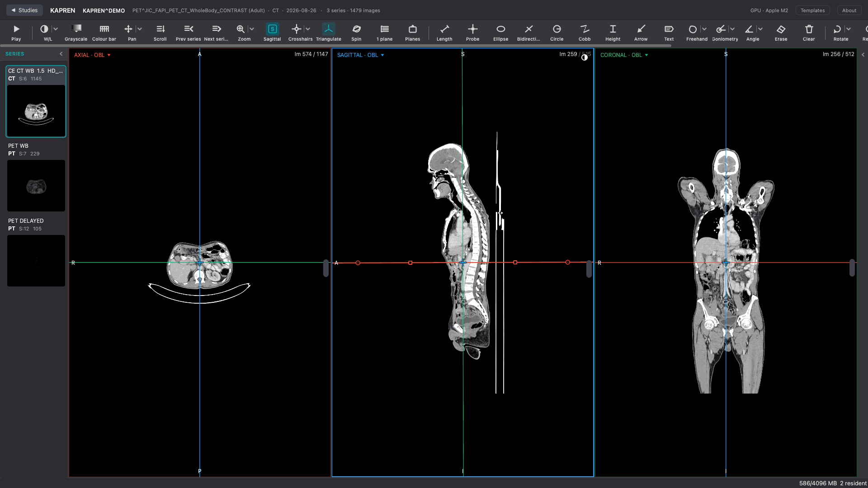Image resolution: width=868 pixels, height=488 pixels.
Task: Switch layout to 1 plane
Action: click(384, 33)
